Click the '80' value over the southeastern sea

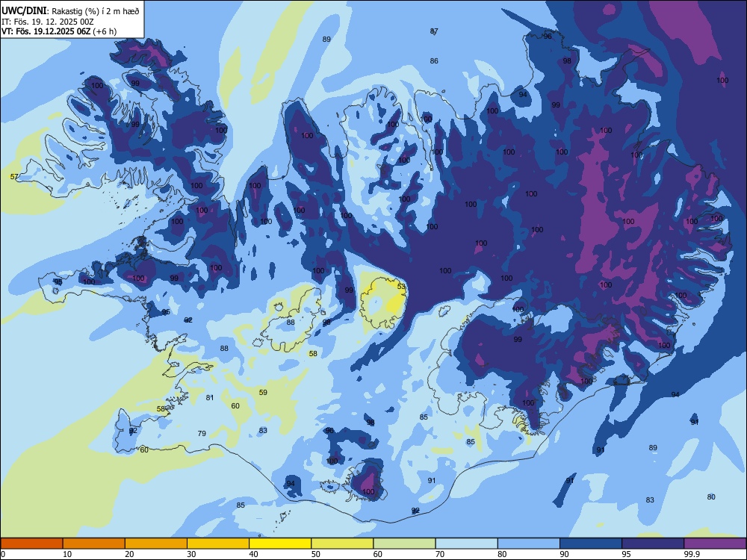pyautogui.click(x=711, y=497)
